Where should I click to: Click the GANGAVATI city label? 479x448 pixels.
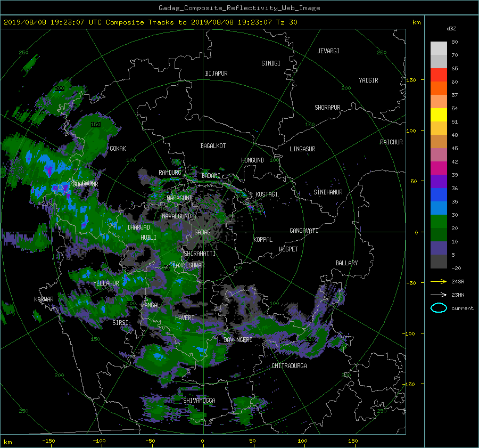point(304,231)
